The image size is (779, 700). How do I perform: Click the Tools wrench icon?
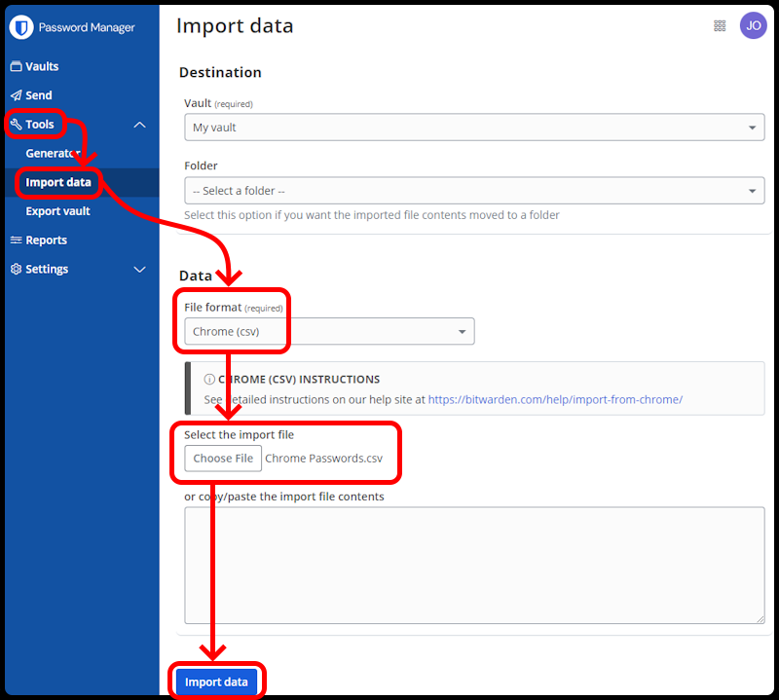pos(16,125)
